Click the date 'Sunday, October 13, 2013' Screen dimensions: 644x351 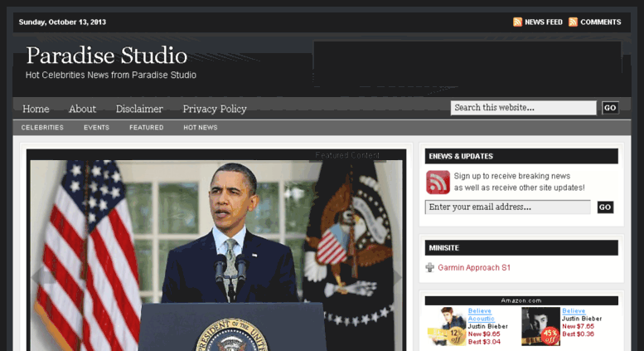[62, 22]
